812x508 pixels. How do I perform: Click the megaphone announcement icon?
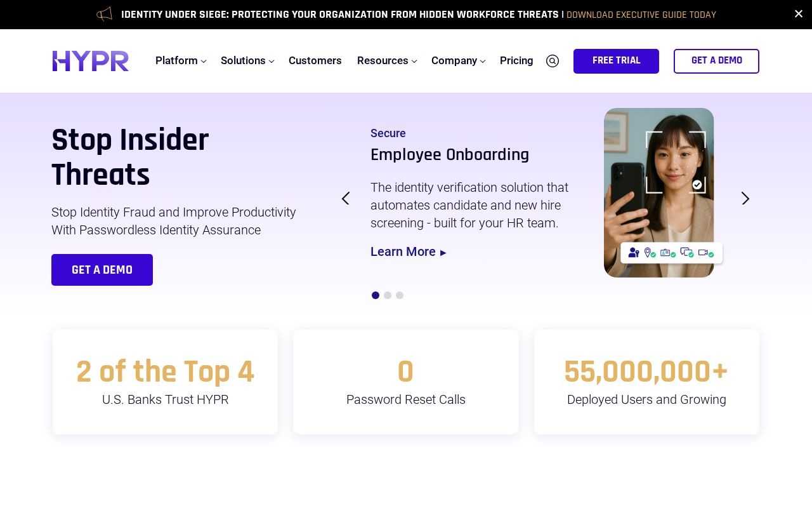coord(104,14)
